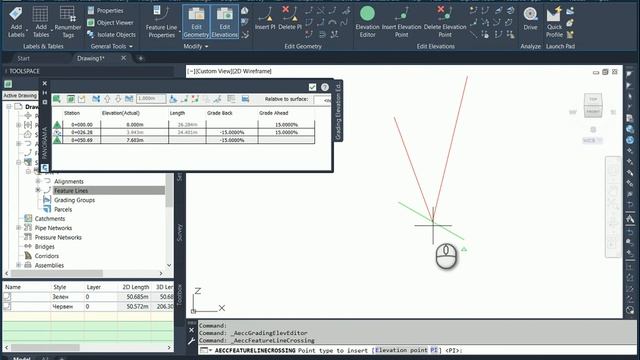Close the Panorama window
Screen dimensions: 640x360
tap(44, 83)
